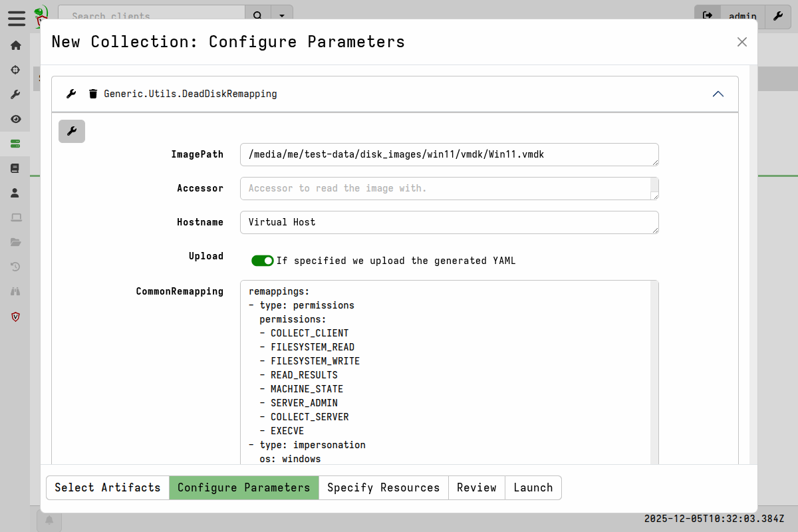Open the shield admin icon in sidebar
The image size is (798, 532).
pos(15,317)
